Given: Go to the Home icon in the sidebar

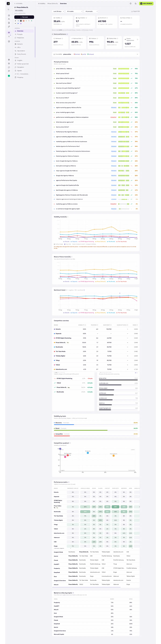Looking at the screenshot, I should click(x=9, y=15).
